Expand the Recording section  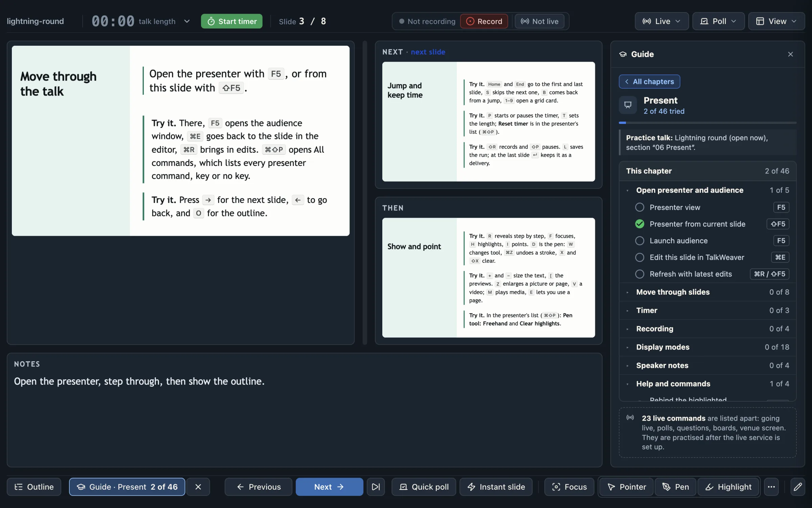tap(708, 329)
